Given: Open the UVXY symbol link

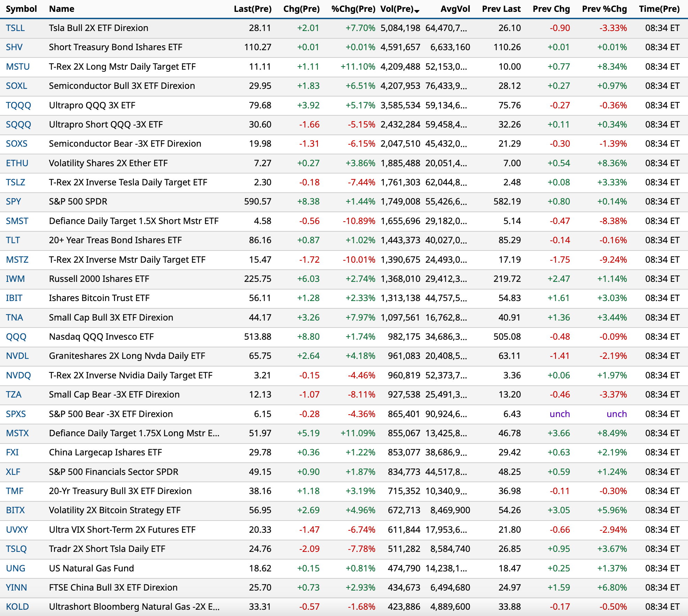Looking at the screenshot, I should point(17,530).
